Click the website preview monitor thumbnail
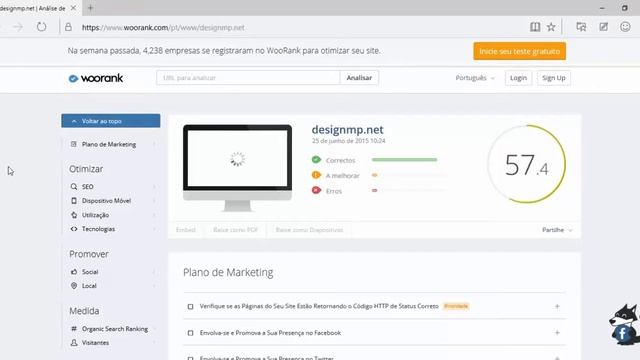Image resolution: width=640 pixels, height=360 pixels. (x=238, y=168)
